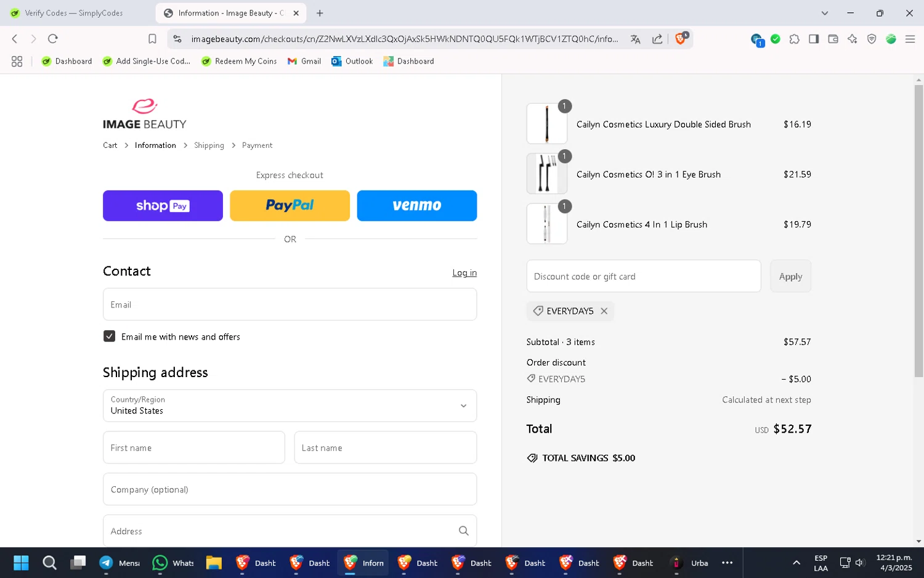Click the Apply discount button

(790, 276)
